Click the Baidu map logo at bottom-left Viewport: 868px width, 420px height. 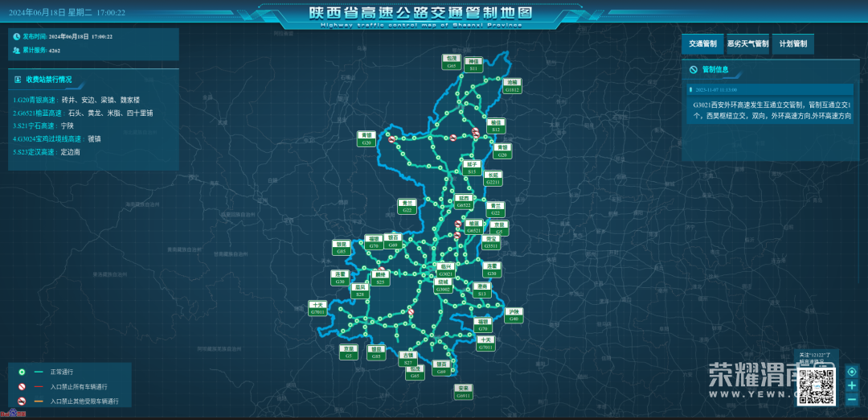coord(12,414)
